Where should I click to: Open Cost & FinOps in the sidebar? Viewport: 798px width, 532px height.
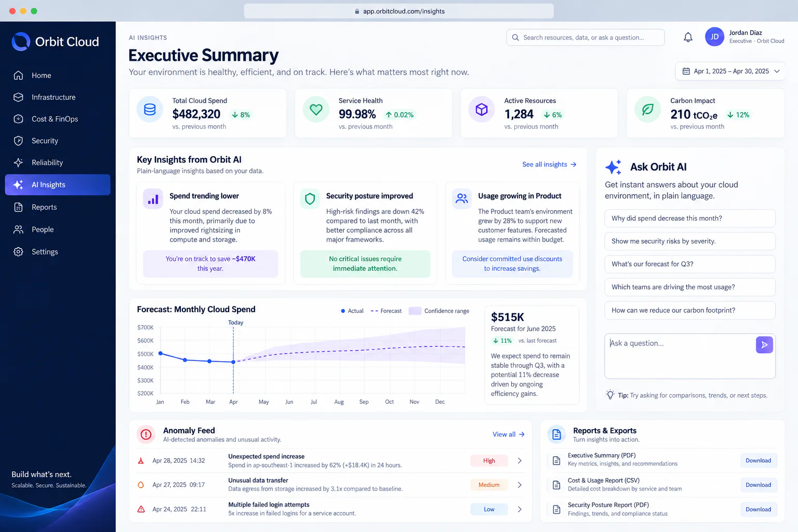point(58,119)
